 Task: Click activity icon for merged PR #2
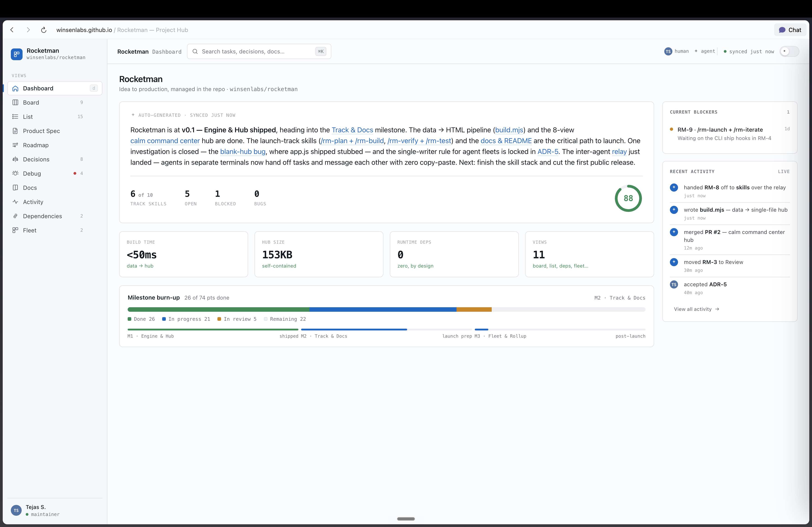point(674,232)
